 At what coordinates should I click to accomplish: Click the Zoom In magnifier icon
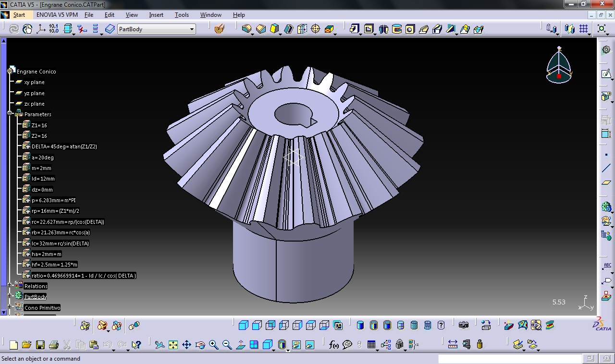tap(213, 345)
